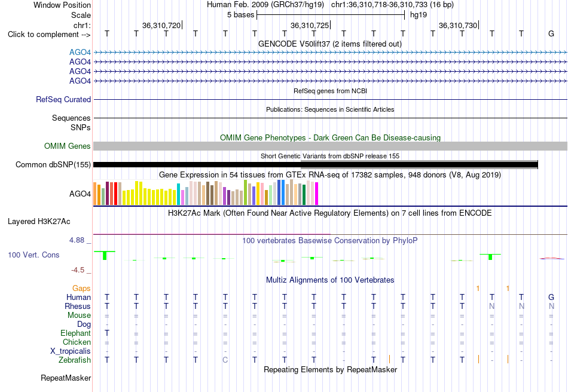568x392 pixels.
Task: Click the G base in Human row
Action: pos(551,297)
